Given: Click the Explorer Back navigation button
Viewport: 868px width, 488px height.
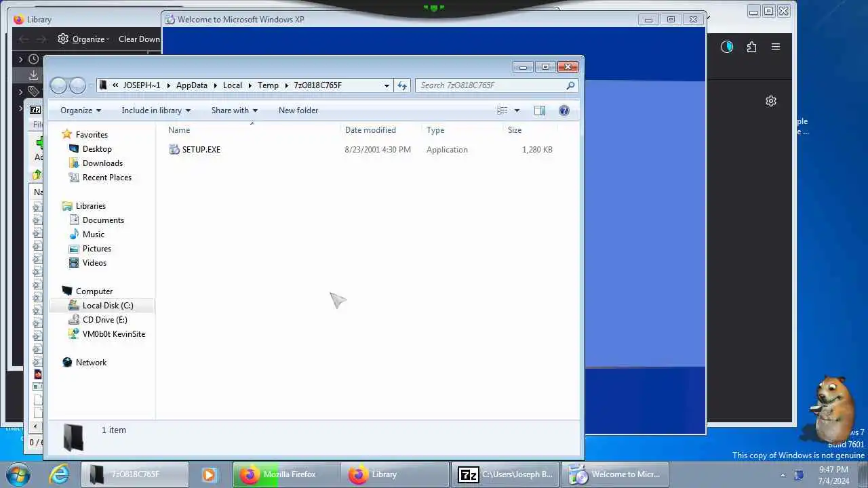Looking at the screenshot, I should (x=59, y=85).
